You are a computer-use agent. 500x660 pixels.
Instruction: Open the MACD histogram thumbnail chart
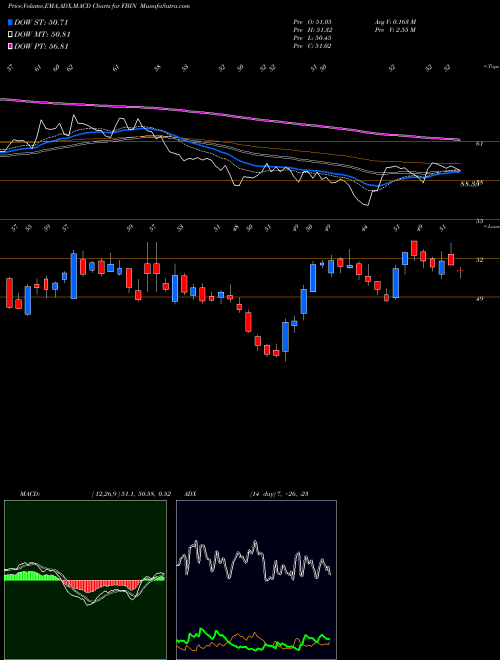(x=85, y=580)
